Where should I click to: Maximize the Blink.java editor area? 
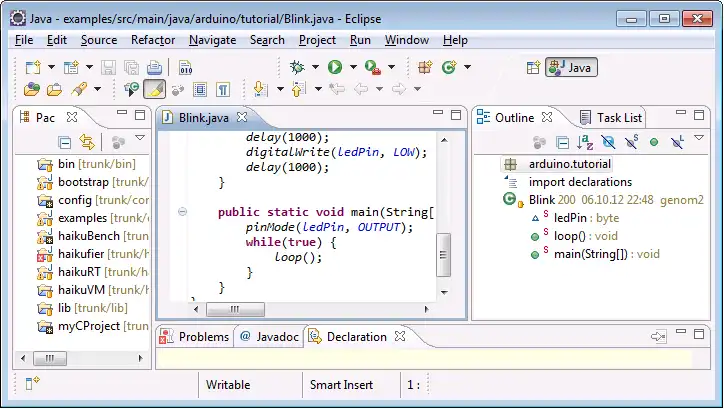click(x=456, y=115)
